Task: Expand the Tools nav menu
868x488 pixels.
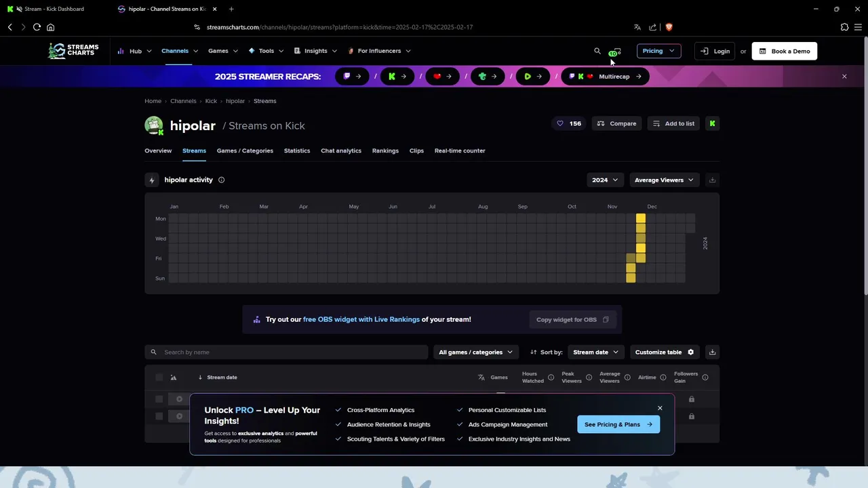Action: click(x=267, y=51)
